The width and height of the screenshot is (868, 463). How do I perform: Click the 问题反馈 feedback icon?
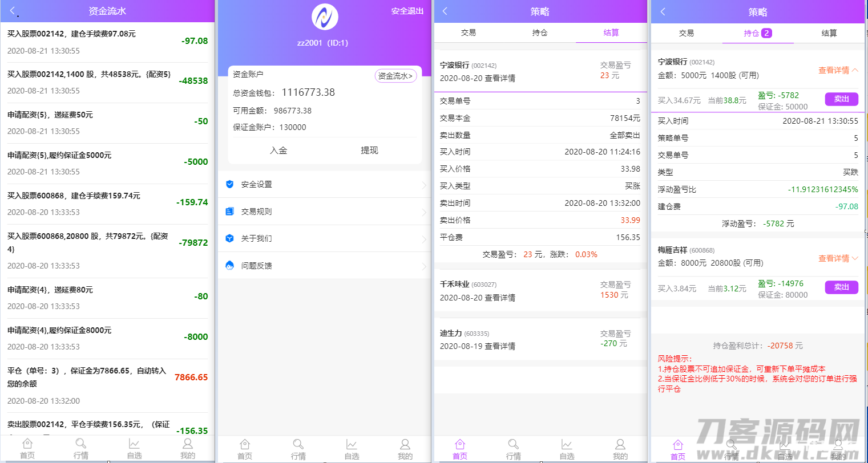pos(230,266)
